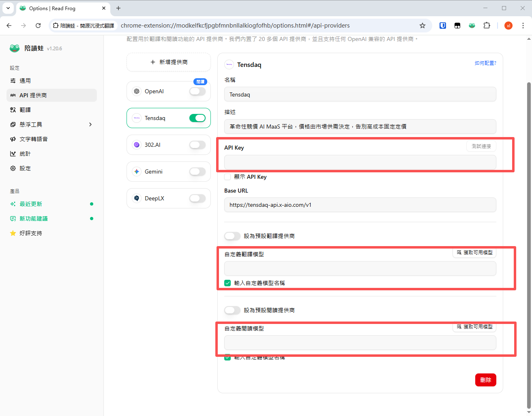Check the 顯示 API Key checkbox
Screen dimensions: 532x416
click(x=227, y=177)
